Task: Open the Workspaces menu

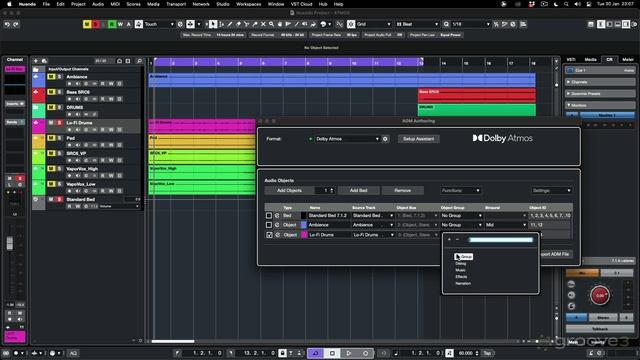Action: click(x=249, y=4)
